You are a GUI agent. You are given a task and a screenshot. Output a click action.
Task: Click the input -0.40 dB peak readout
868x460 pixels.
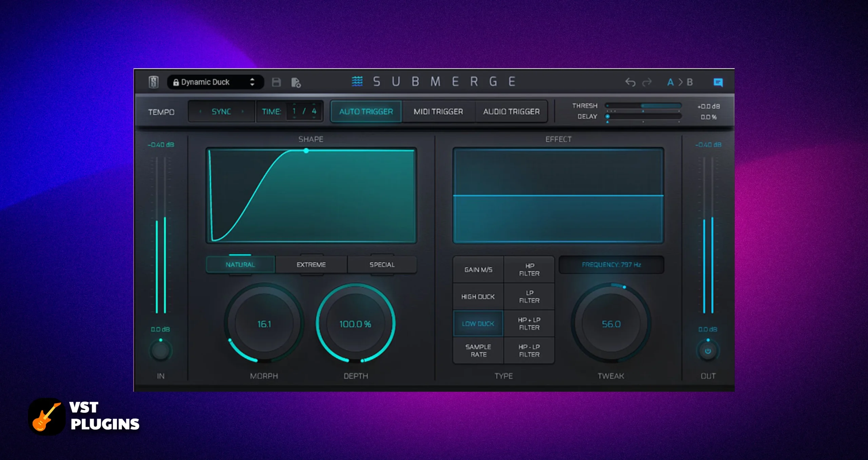[161, 145]
